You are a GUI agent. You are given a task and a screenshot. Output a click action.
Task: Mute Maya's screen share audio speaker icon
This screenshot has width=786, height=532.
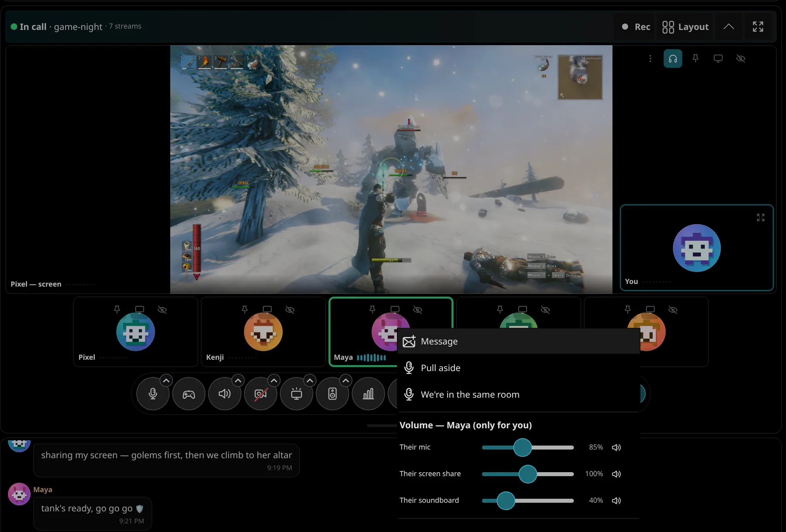point(616,474)
